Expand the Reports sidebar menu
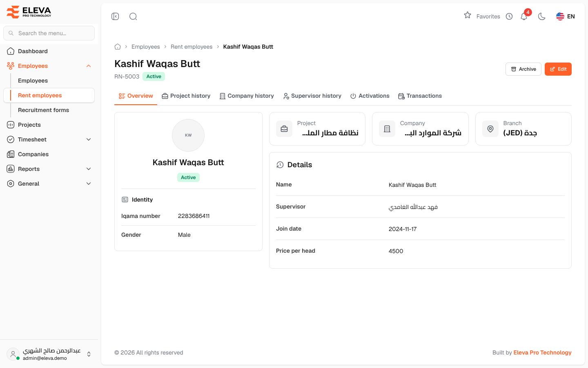 click(x=49, y=169)
